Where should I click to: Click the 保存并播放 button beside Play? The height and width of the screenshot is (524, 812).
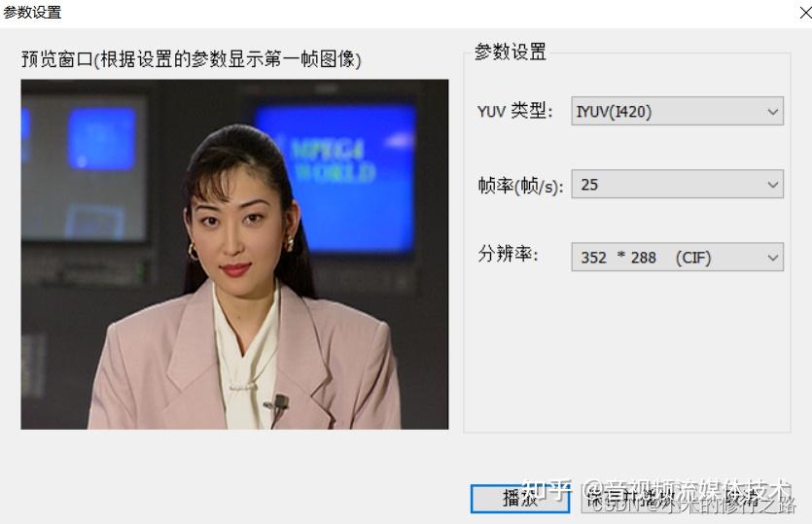point(632,499)
